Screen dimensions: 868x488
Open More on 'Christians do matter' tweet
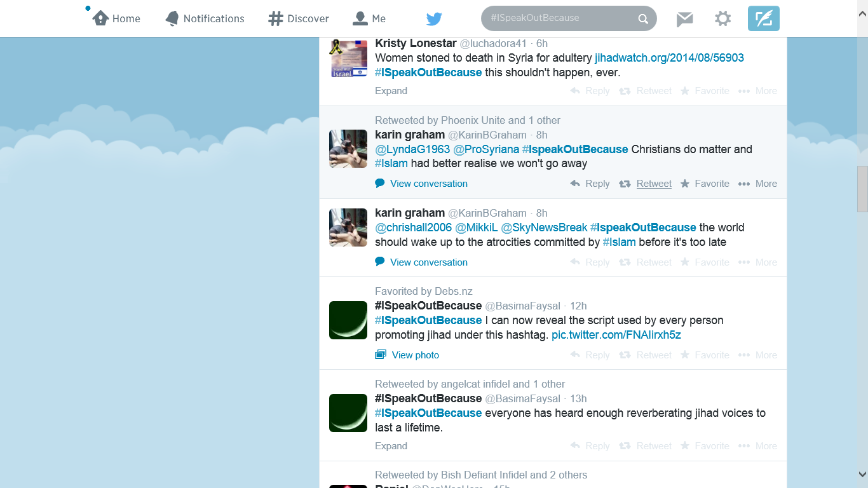(757, 184)
